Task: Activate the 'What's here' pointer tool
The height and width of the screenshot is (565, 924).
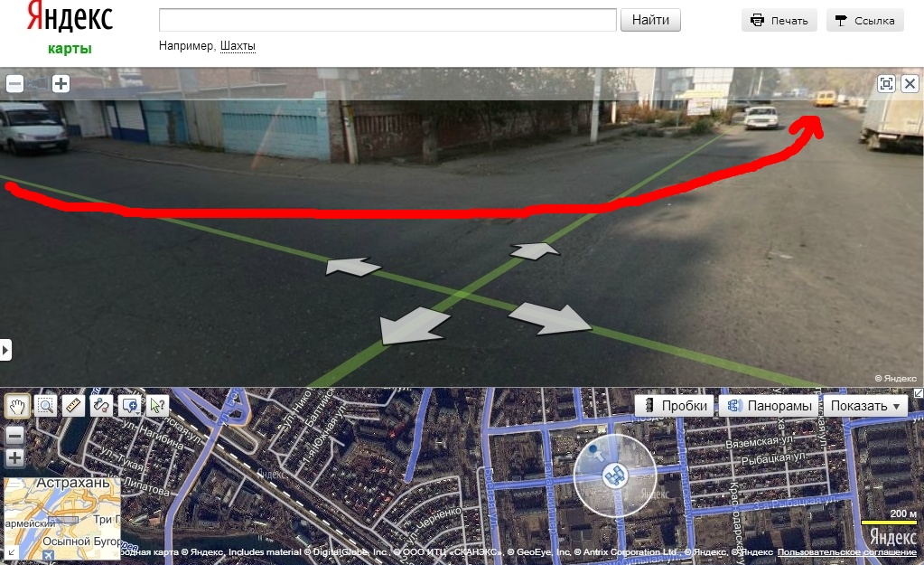Action: point(157,406)
